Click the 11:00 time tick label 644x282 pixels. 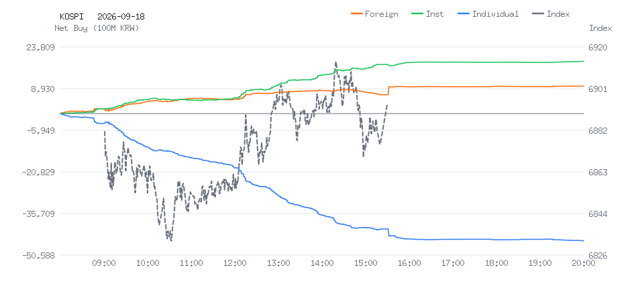(x=191, y=263)
